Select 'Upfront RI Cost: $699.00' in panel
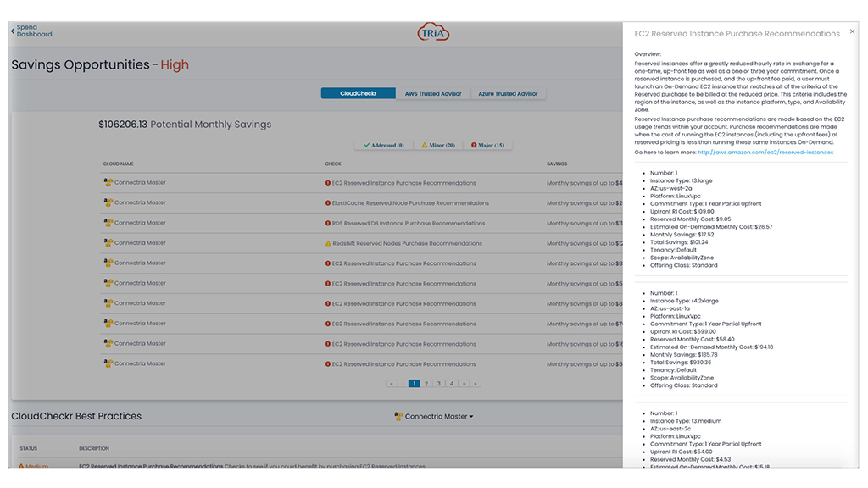The height and width of the screenshot is (488, 868). click(x=682, y=331)
